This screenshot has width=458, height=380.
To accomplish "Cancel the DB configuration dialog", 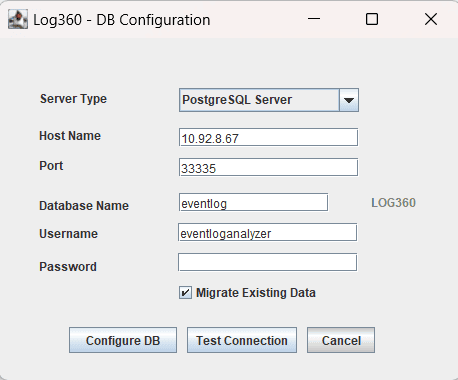I will (341, 340).
